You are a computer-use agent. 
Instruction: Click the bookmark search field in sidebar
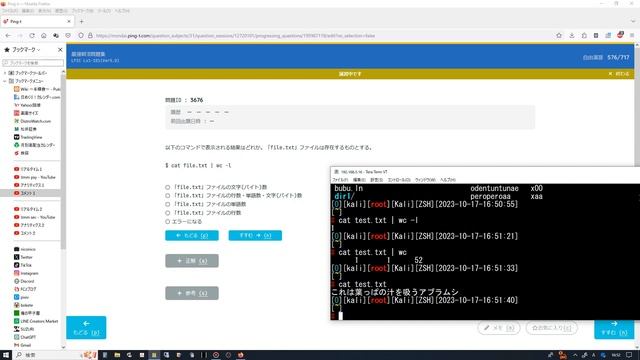point(33,63)
